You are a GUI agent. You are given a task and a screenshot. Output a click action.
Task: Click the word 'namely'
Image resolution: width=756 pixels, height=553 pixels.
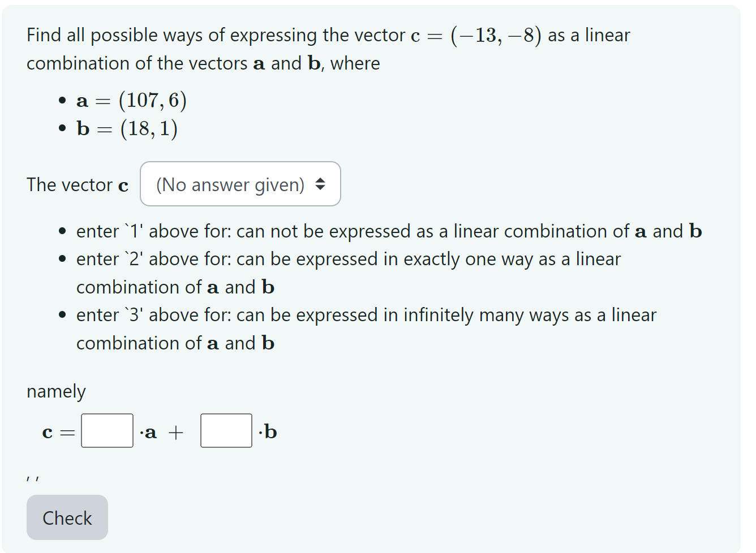pos(55,391)
